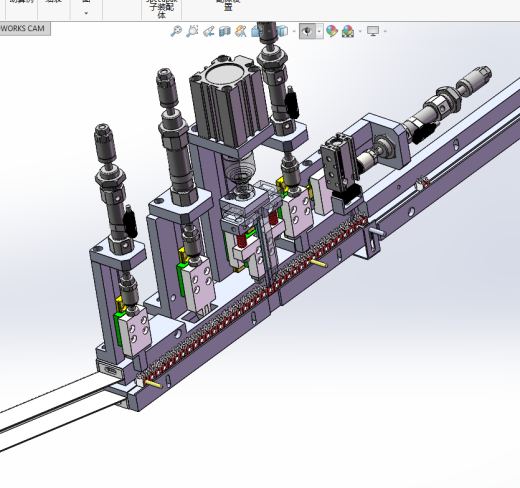Click the Dynamic Annotation Views icon
520x488 pixels.
tap(241, 31)
